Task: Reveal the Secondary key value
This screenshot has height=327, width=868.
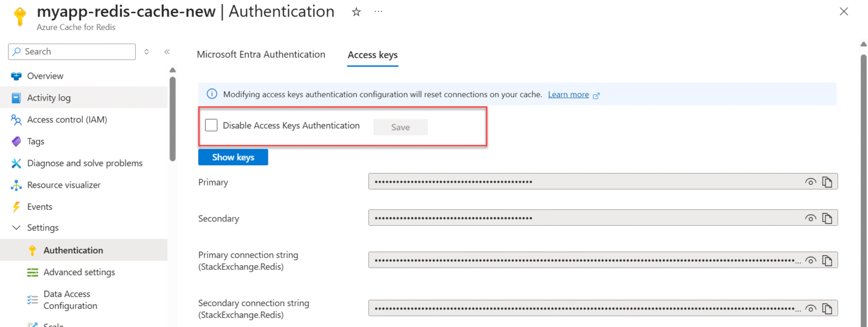Action: (810, 218)
